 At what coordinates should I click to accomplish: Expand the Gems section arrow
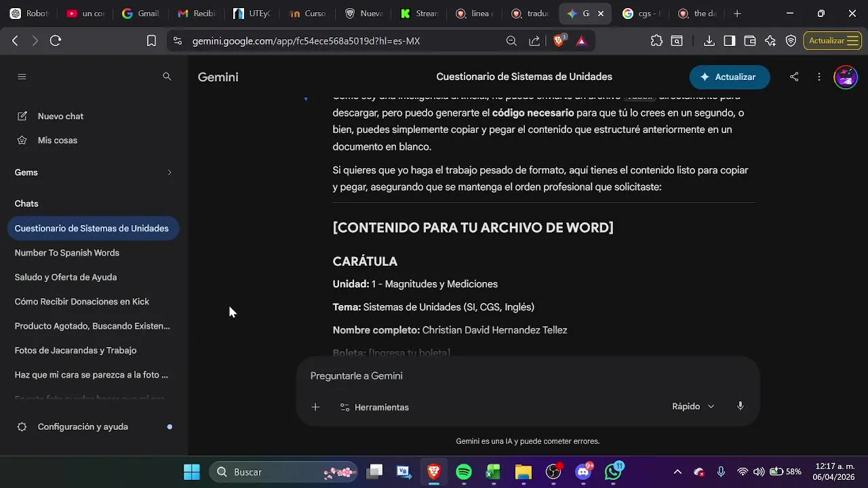coord(170,172)
